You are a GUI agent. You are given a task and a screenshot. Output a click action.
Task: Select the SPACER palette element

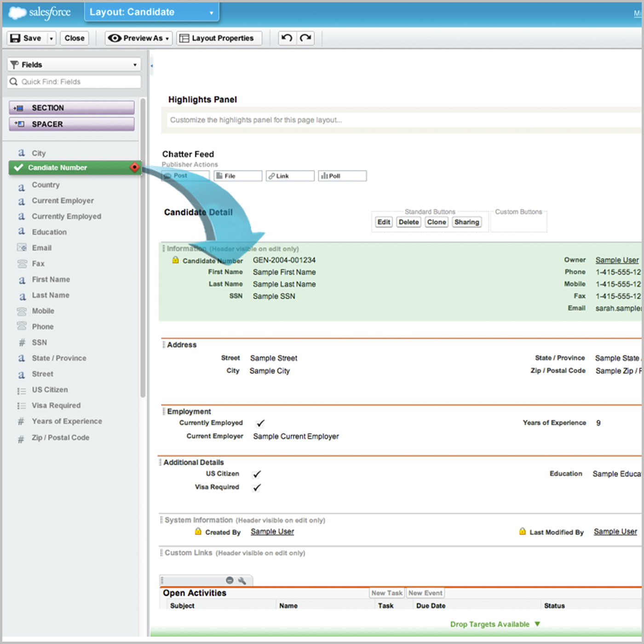72,124
